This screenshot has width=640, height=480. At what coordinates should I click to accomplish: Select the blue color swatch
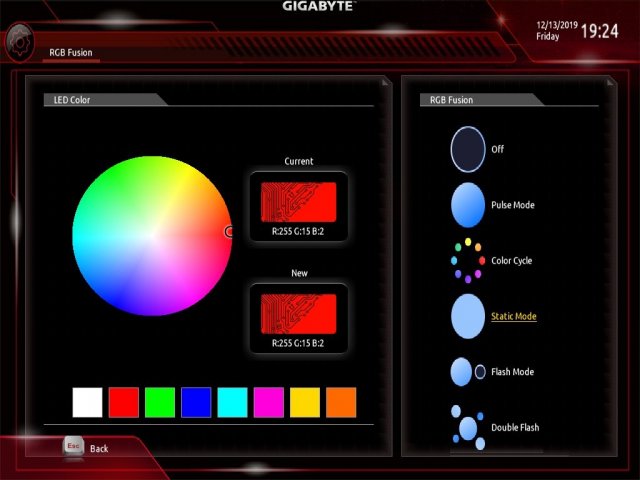pyautogui.click(x=196, y=402)
